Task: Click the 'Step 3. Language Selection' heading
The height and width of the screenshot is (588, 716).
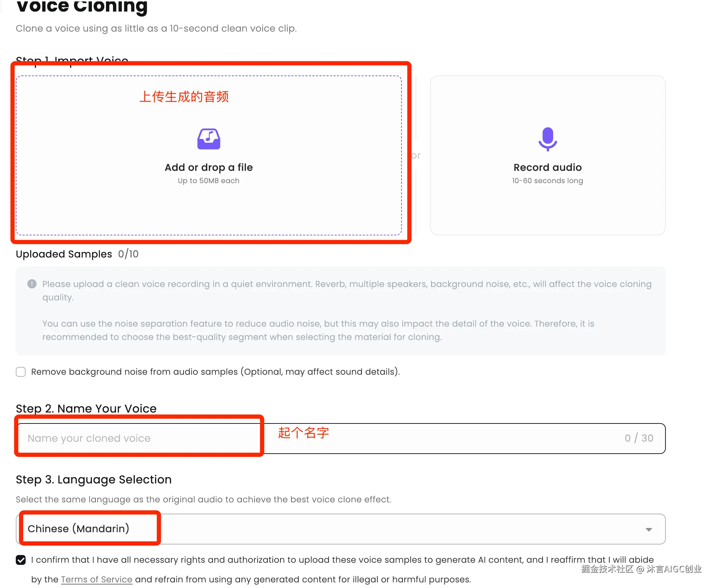Action: (x=94, y=480)
